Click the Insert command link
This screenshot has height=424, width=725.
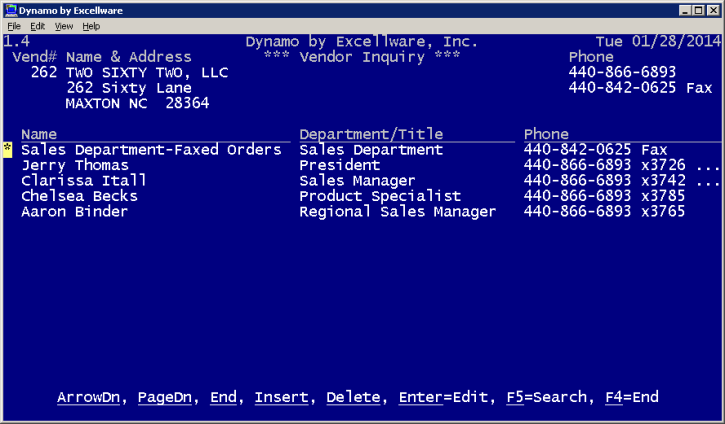[281, 397]
